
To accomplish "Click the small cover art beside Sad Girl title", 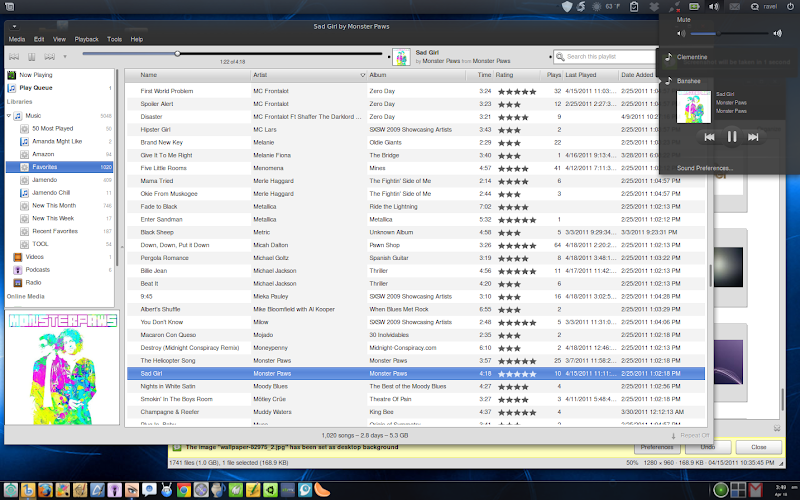I will [x=402, y=57].
